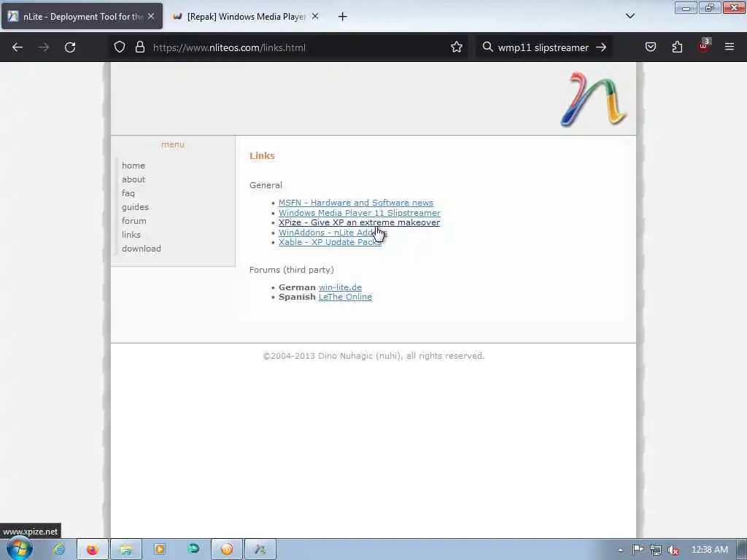Close the nLite tab

(151, 16)
